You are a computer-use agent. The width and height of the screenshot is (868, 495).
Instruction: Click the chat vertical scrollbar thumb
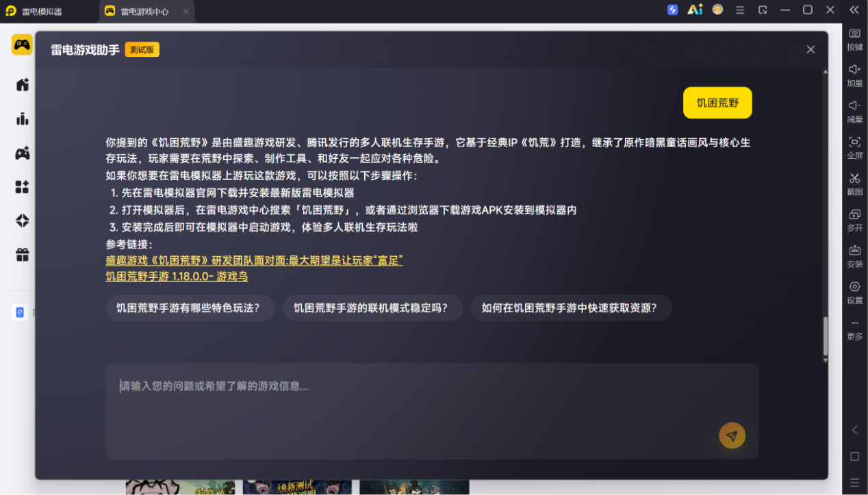[825, 335]
